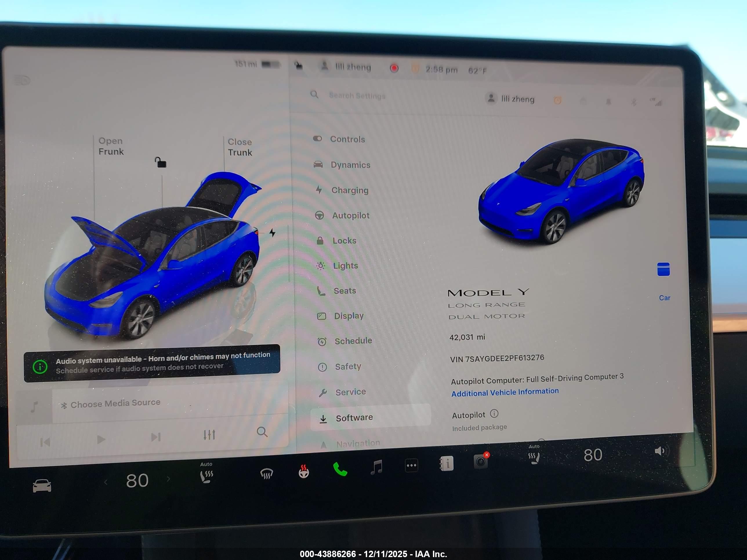The height and width of the screenshot is (560, 747).
Task: Tap the charge port lightning bolt icon
Action: (272, 232)
